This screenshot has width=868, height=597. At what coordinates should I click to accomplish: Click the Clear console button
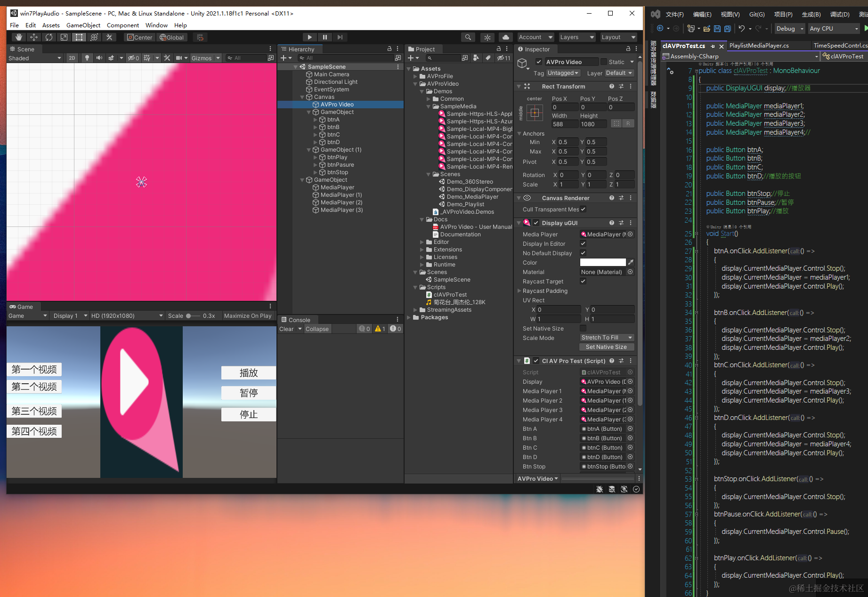click(286, 329)
